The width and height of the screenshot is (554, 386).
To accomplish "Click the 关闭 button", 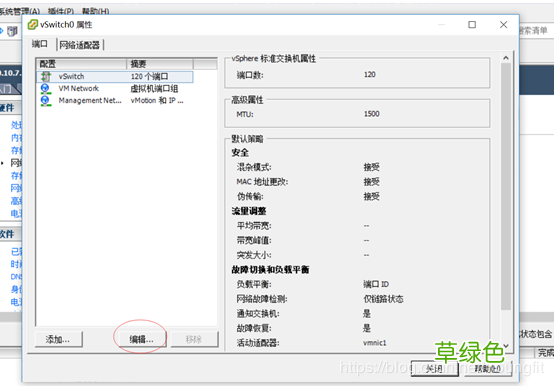I will 434,369.
